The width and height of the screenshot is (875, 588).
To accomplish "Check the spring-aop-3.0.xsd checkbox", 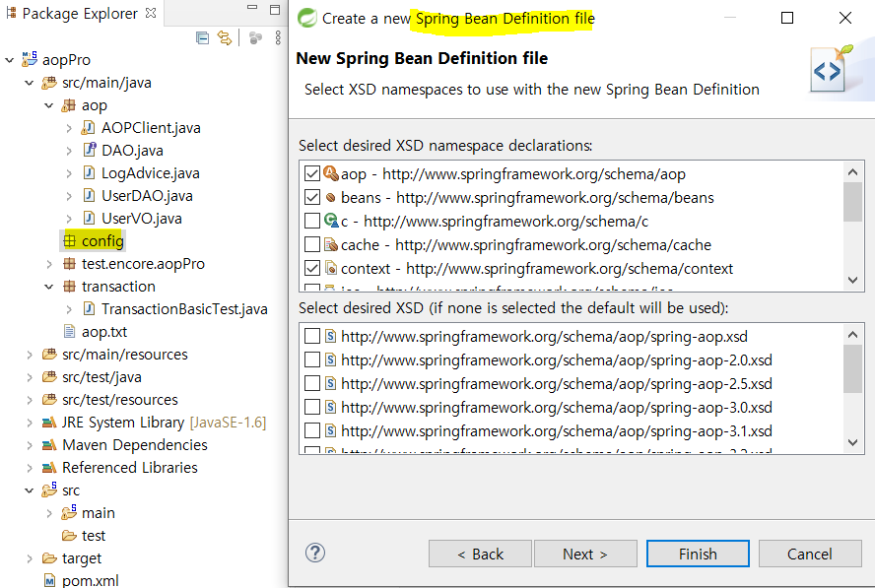I will pyautogui.click(x=312, y=407).
